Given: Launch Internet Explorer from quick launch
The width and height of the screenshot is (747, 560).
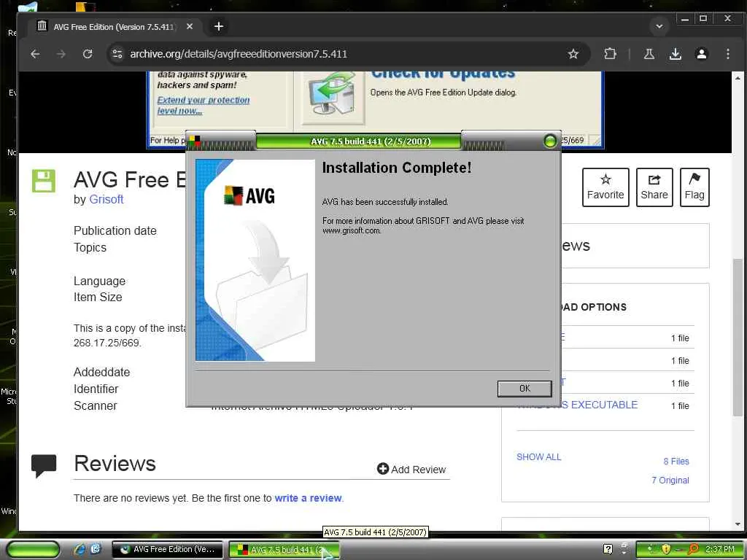Looking at the screenshot, I should pos(80,549).
